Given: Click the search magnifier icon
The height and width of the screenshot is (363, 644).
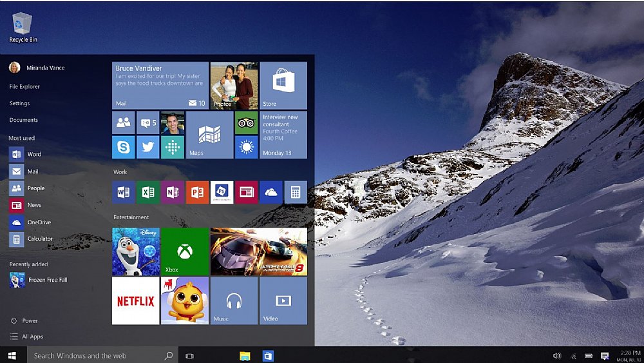Looking at the screenshot, I should [x=168, y=356].
